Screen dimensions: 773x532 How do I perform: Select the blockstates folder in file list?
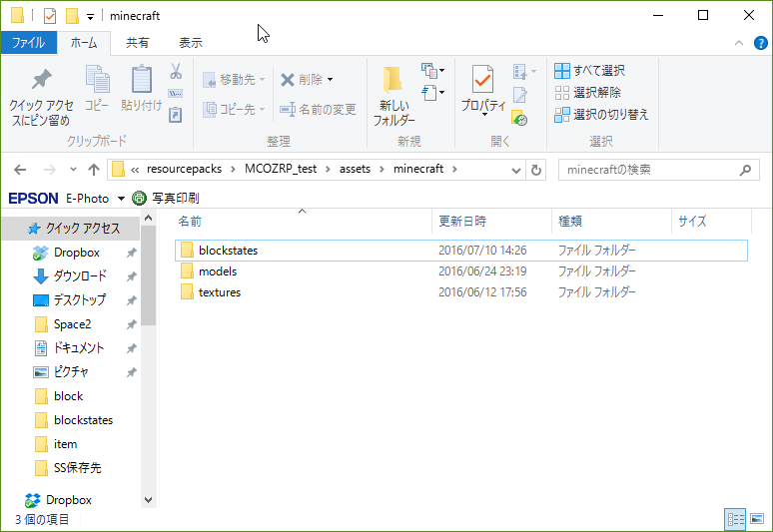(461, 251)
